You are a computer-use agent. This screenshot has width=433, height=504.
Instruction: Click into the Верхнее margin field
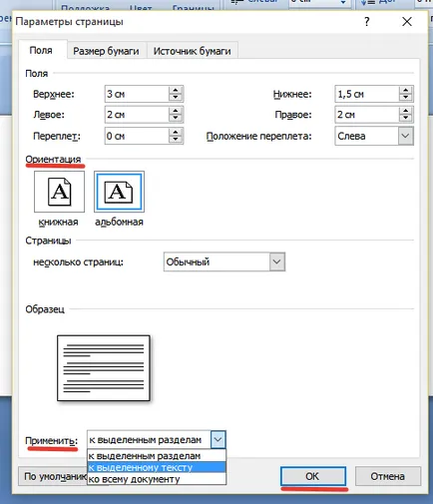pos(137,94)
